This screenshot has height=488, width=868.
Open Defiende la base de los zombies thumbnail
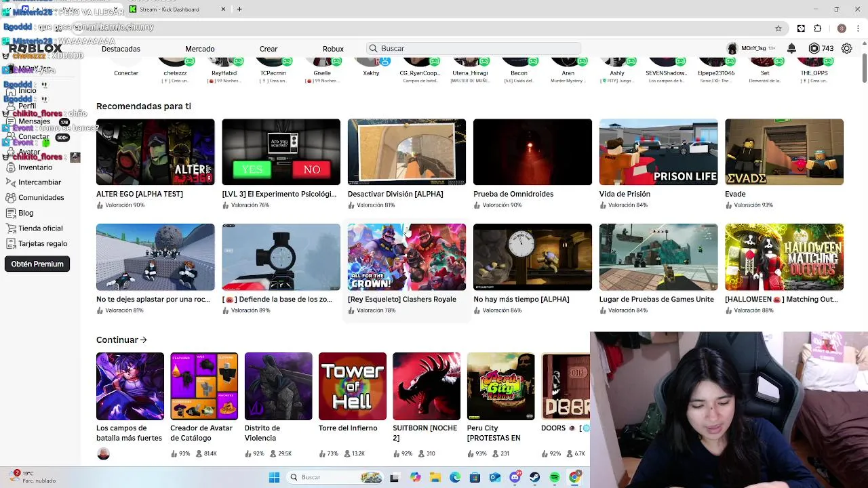[x=281, y=257]
